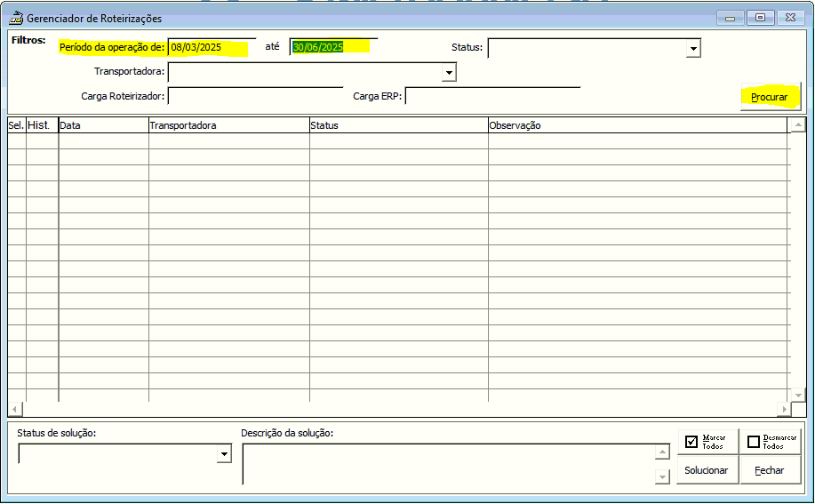815x504 pixels.
Task: Click the Transportadora column header in the grid
Action: click(x=228, y=125)
